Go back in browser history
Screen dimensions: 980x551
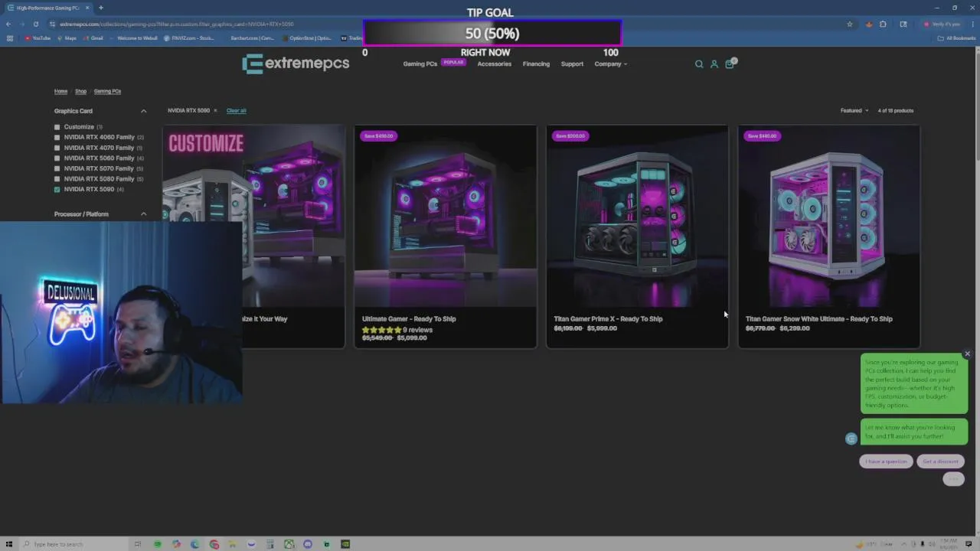(x=8, y=24)
